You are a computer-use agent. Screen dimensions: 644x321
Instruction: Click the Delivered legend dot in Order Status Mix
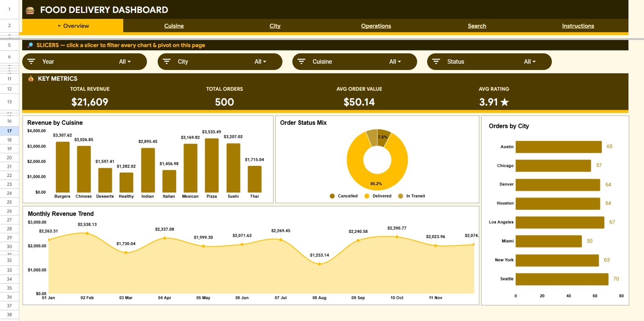click(x=367, y=196)
